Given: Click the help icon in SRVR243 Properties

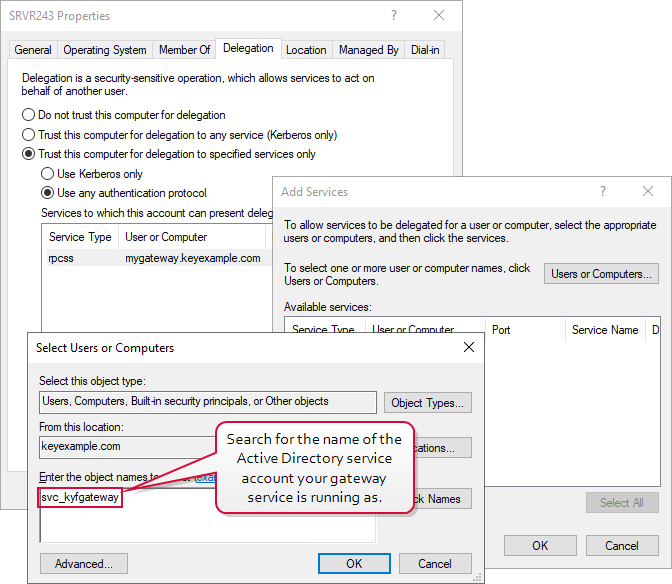Looking at the screenshot, I should tap(393, 16).
